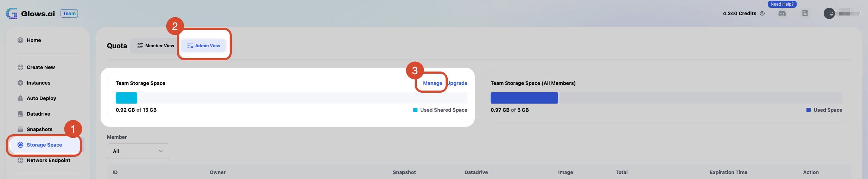This screenshot has height=179, width=868.
Task: Click the Action column header
Action: point(811,172)
